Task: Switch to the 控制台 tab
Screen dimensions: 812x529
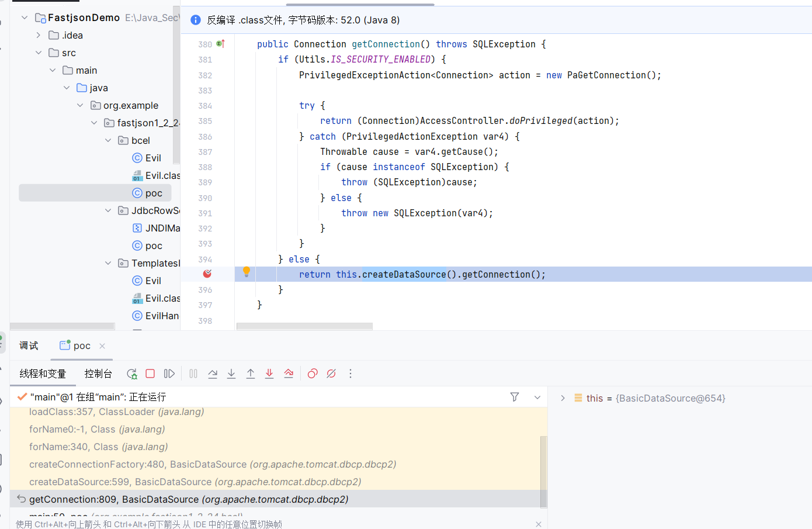Action: click(98, 374)
